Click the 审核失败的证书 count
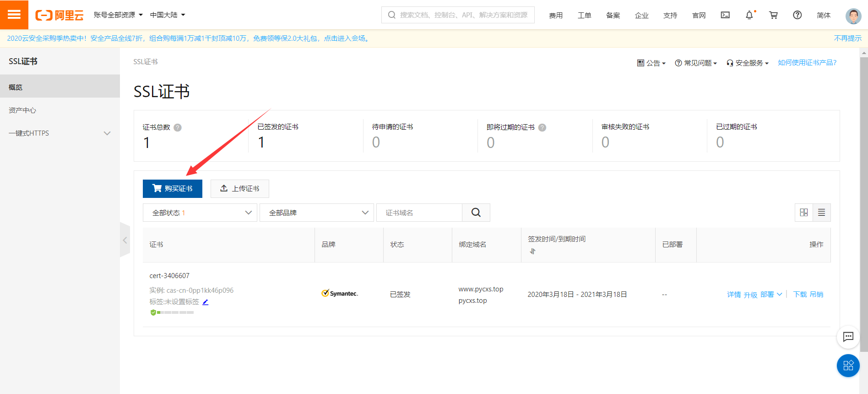 click(x=605, y=142)
